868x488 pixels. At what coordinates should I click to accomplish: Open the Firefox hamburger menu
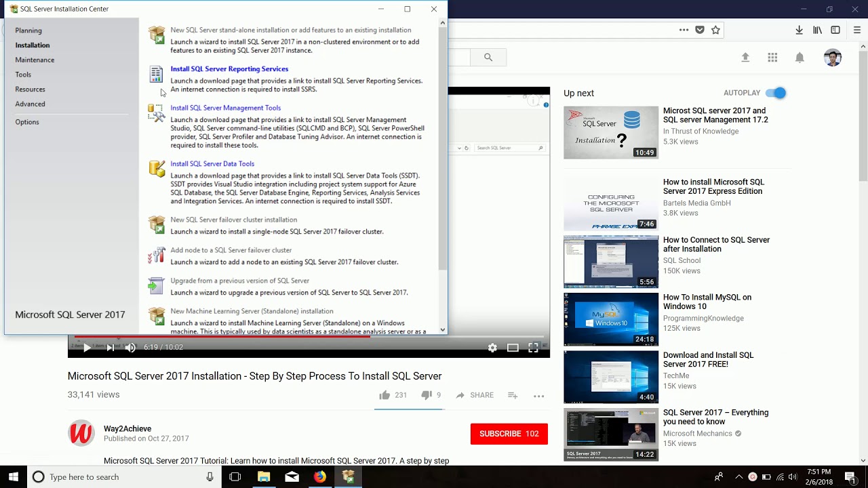tap(857, 30)
